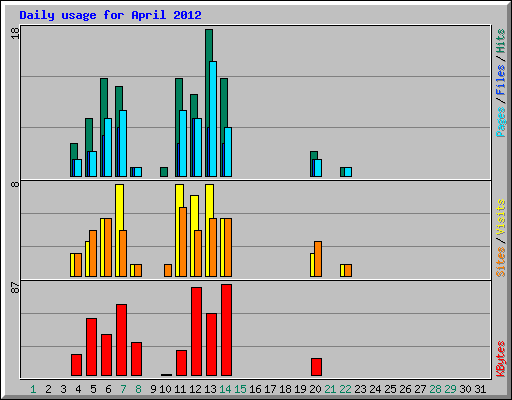Click the red KBytes bar for day 20
This screenshot has height=400, width=512.
(x=316, y=367)
